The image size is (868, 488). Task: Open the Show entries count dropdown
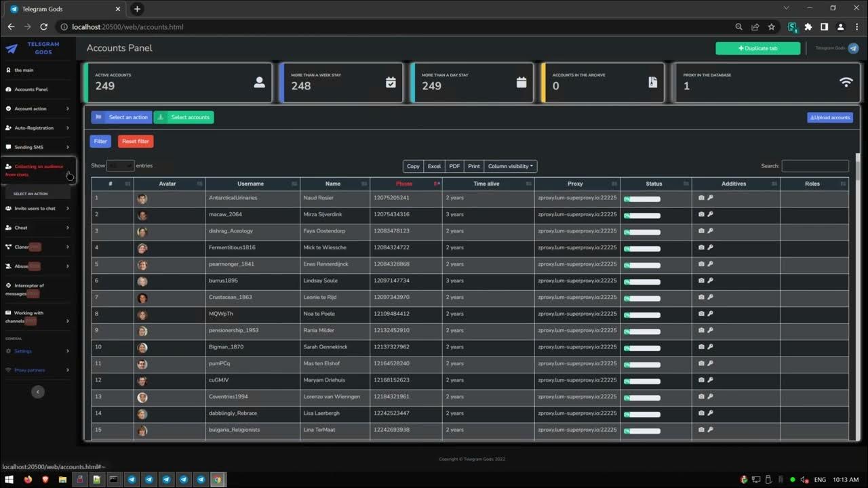(121, 165)
